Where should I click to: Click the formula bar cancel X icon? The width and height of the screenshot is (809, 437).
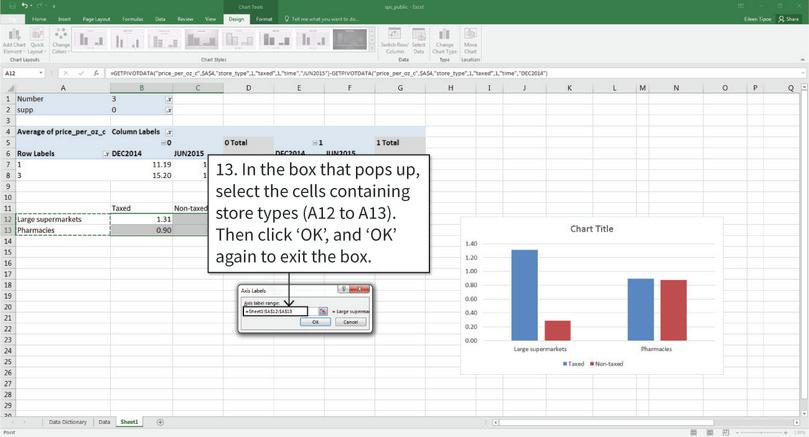coord(66,73)
